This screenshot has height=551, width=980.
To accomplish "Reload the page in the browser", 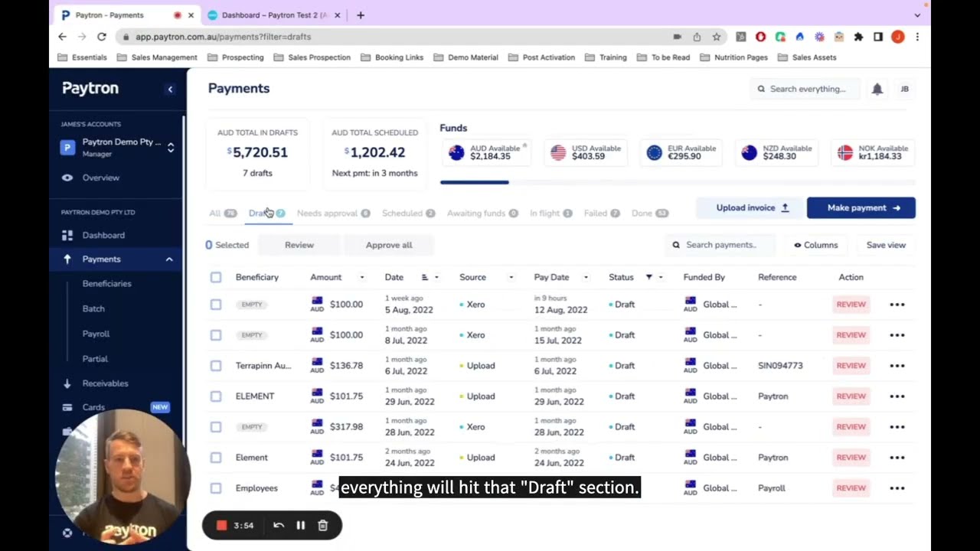I will (101, 37).
